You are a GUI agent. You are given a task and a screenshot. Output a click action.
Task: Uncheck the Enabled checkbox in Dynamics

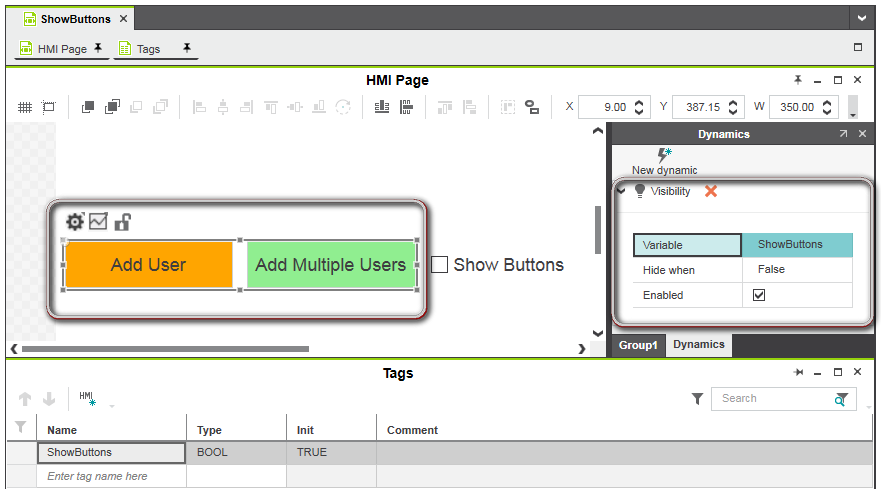pyautogui.click(x=758, y=295)
